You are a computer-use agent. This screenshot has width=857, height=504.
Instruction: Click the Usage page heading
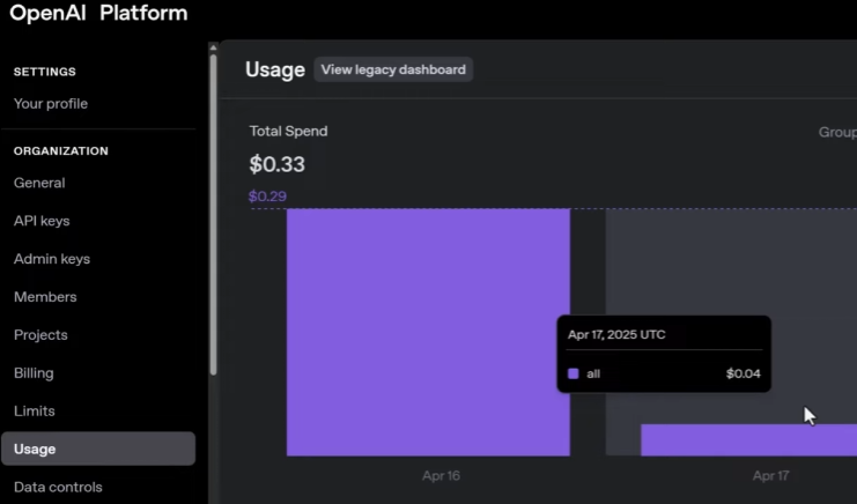pyautogui.click(x=275, y=69)
